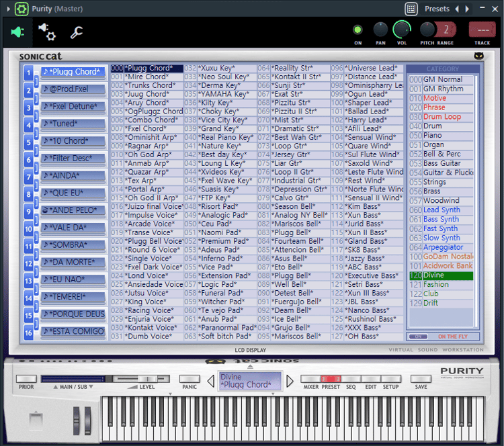Click the PANIC button

click(190, 379)
